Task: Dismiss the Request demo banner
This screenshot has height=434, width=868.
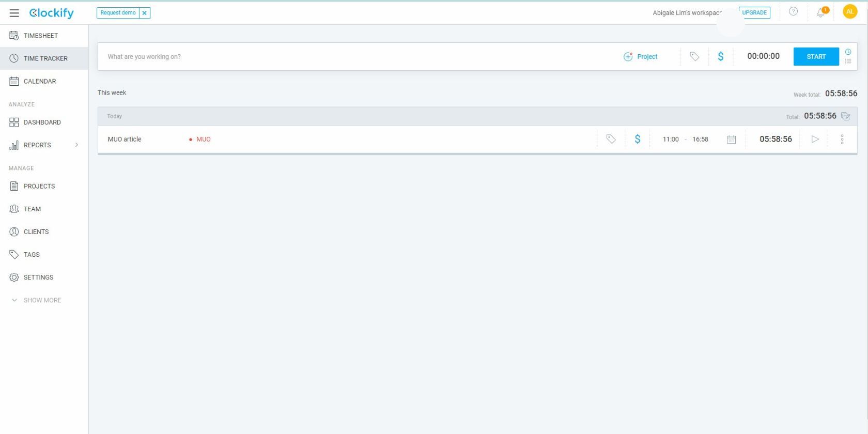Action: coord(145,13)
